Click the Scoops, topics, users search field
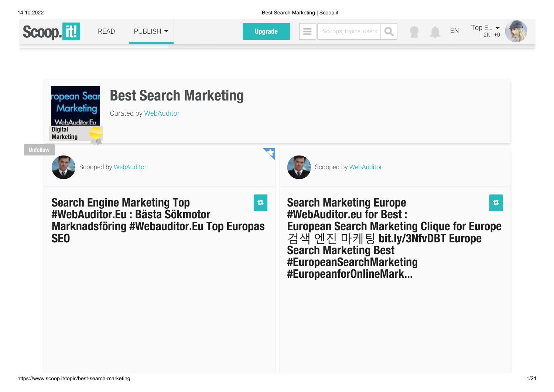 click(x=348, y=31)
